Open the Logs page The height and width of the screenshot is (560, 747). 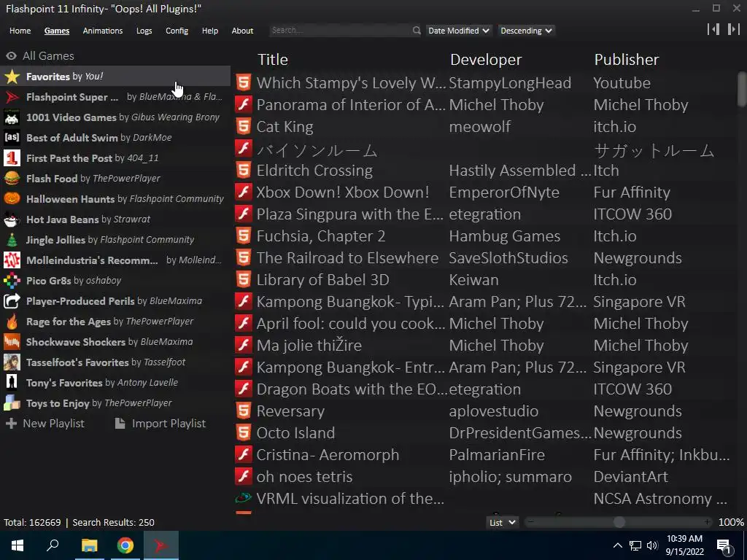point(144,31)
